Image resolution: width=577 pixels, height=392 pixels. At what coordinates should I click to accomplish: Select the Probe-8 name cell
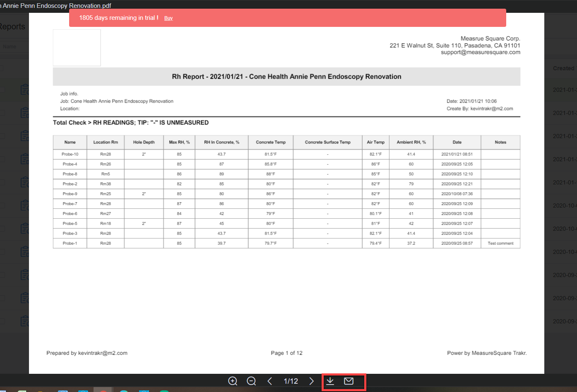[70, 174]
